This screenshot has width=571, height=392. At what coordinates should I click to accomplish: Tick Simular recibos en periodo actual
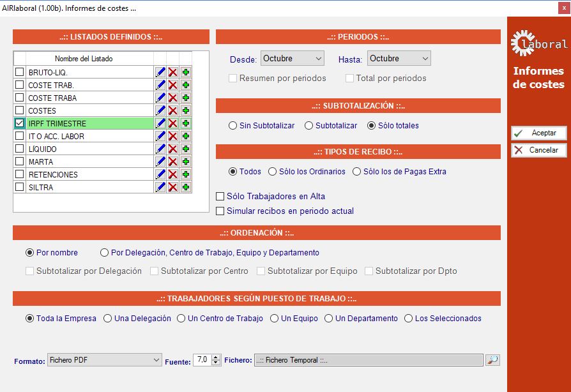tap(221, 211)
